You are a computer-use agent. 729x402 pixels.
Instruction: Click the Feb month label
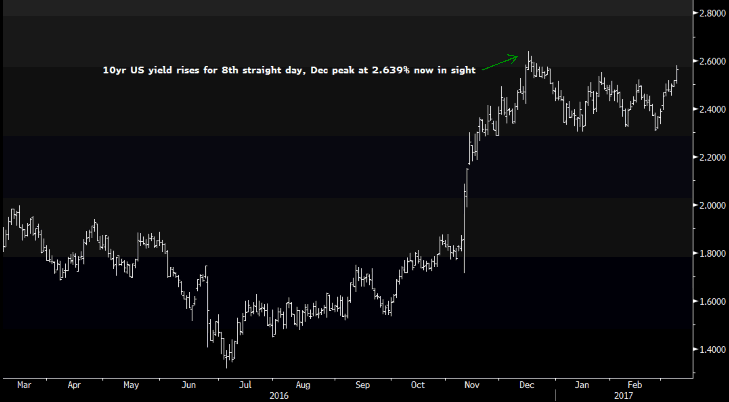[635, 385]
